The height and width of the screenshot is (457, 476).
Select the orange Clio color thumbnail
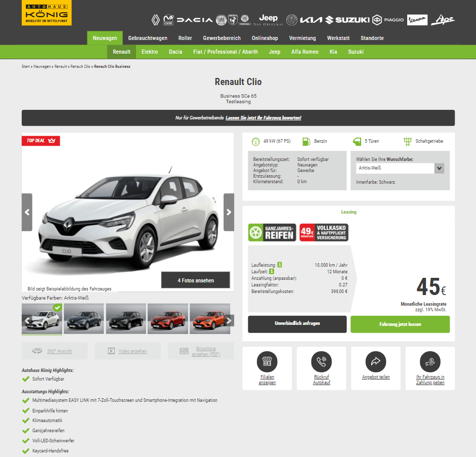(x=210, y=319)
